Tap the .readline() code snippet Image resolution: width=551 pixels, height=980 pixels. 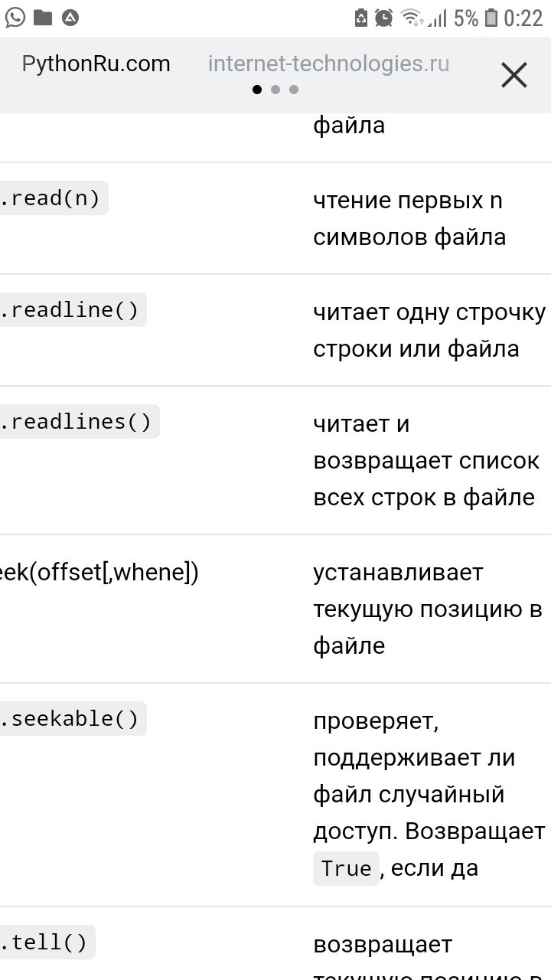point(70,310)
